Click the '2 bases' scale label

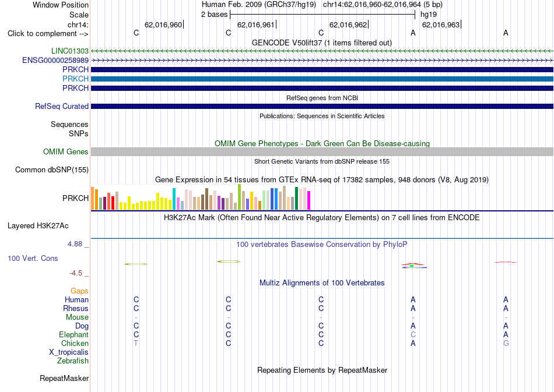point(215,15)
